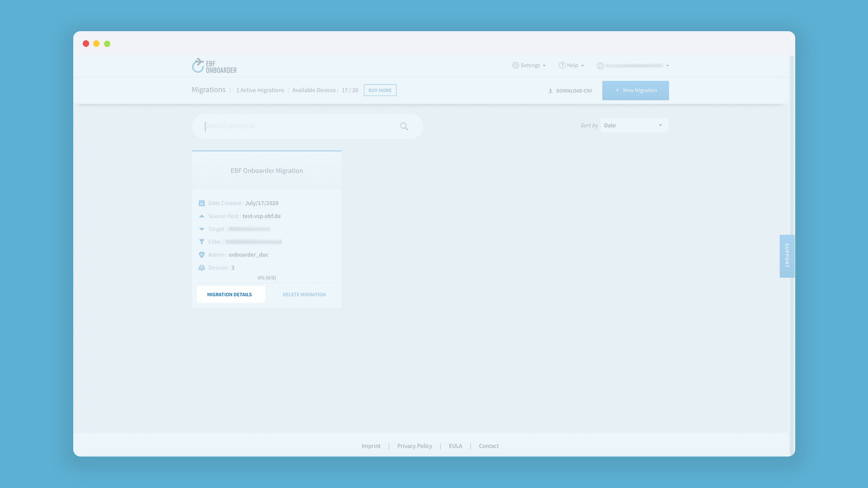Image resolution: width=868 pixels, height=488 pixels.
Task: Click the EBF Onboarder logo
Action: point(214,66)
